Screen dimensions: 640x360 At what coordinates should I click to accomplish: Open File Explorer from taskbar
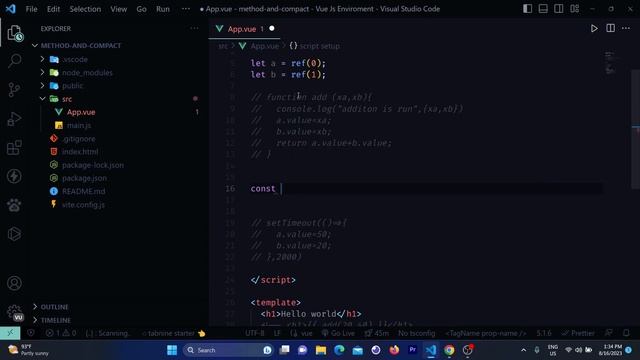click(x=321, y=350)
